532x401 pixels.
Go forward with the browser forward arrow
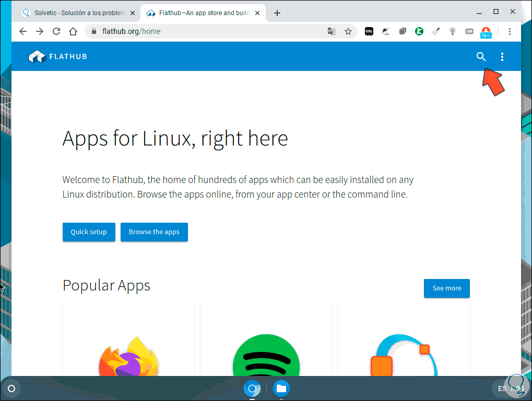click(x=40, y=31)
